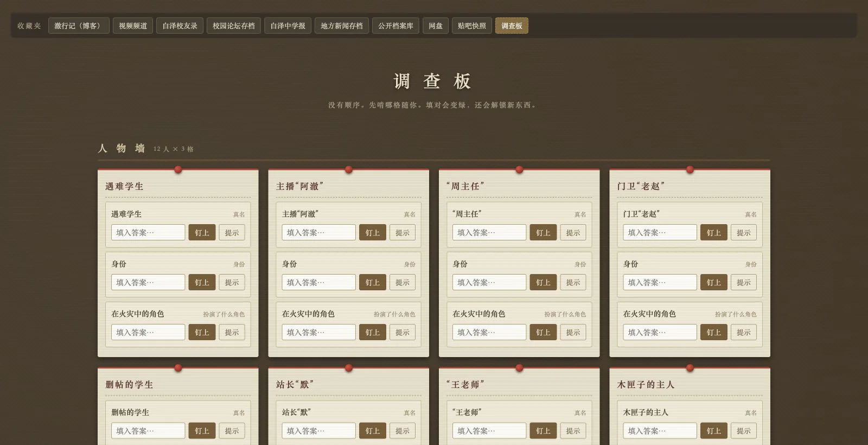
Task: Focus 主播“阿澈” card's 身份 field
Action: (x=318, y=282)
